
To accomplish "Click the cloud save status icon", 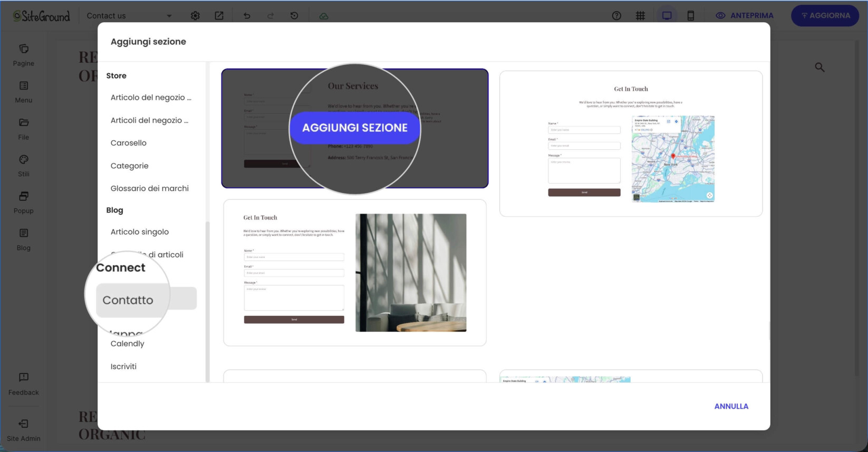I will tap(324, 16).
